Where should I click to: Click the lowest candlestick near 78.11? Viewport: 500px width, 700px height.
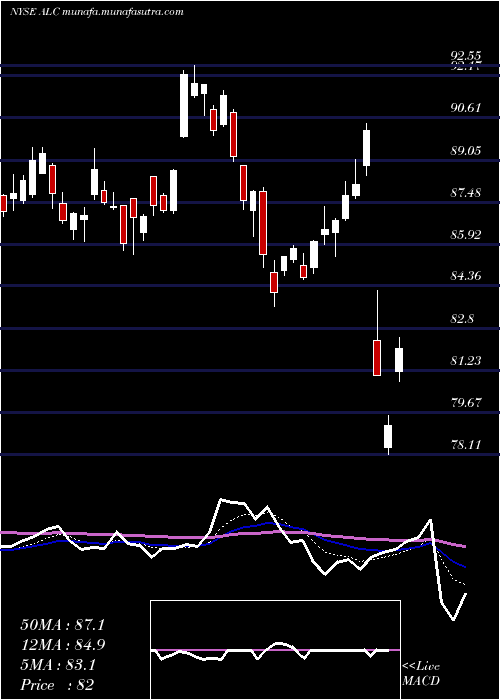coord(388,435)
